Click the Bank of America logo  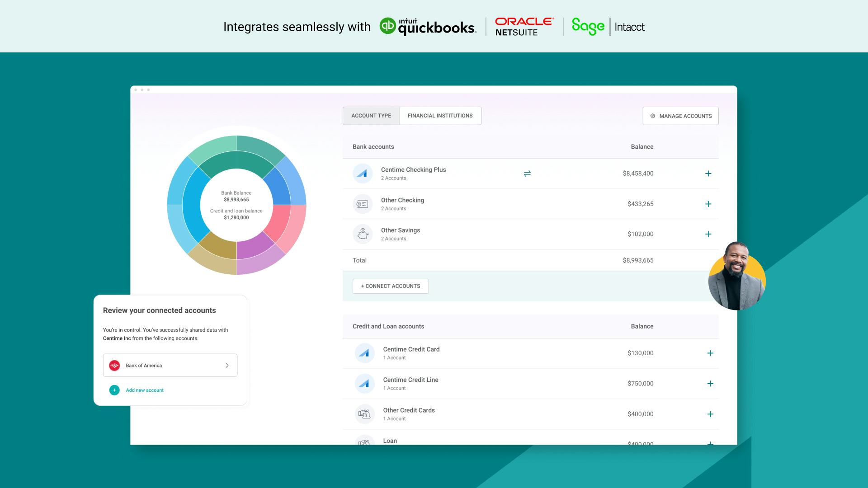(114, 366)
